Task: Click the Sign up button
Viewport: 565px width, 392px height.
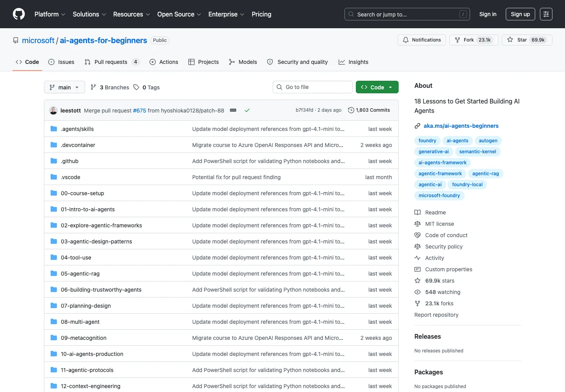Action: (520, 14)
